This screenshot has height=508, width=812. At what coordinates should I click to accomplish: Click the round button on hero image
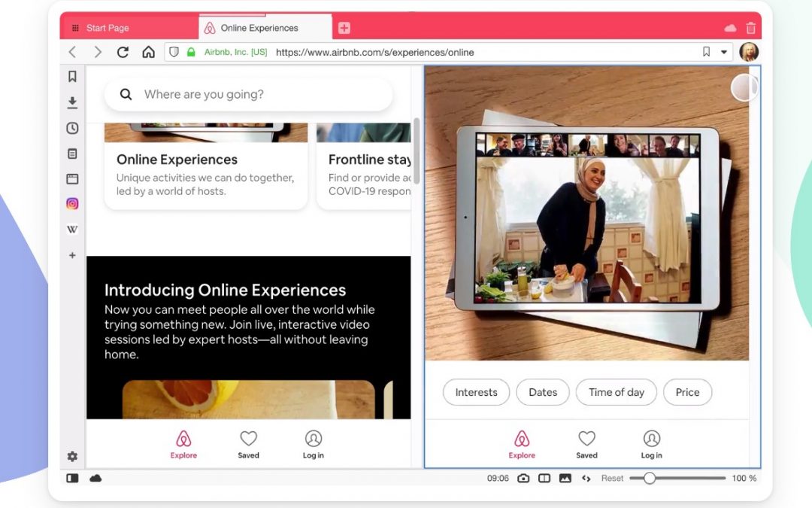744,87
